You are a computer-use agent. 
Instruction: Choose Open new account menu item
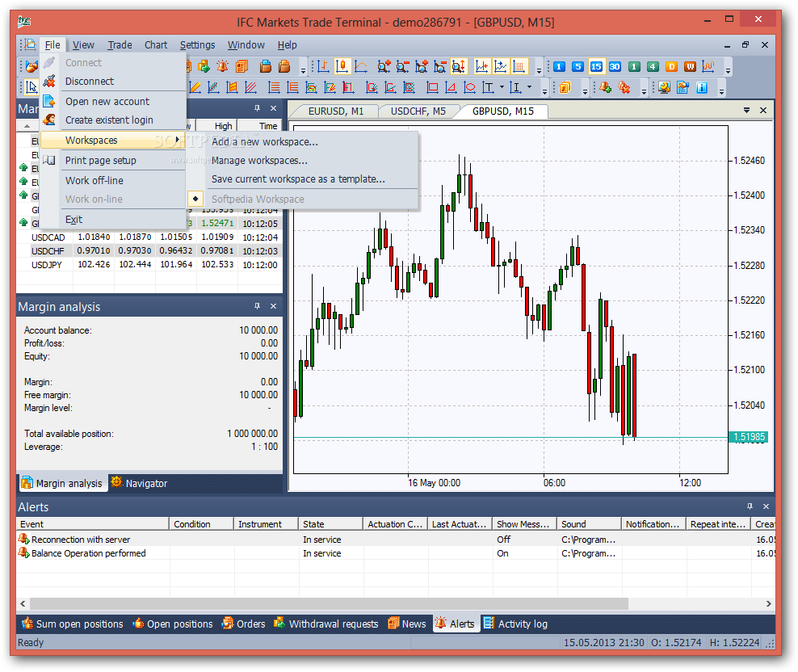(x=112, y=101)
